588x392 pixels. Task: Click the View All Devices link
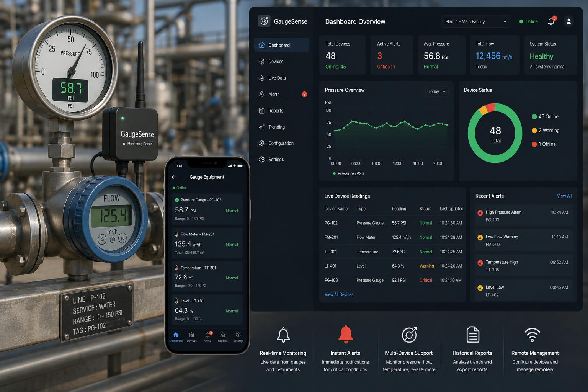[339, 294]
